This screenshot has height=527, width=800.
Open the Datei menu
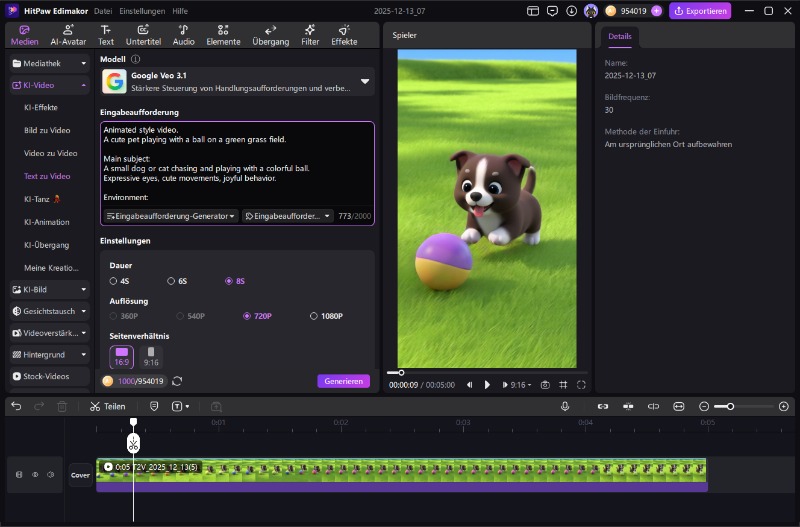(103, 11)
